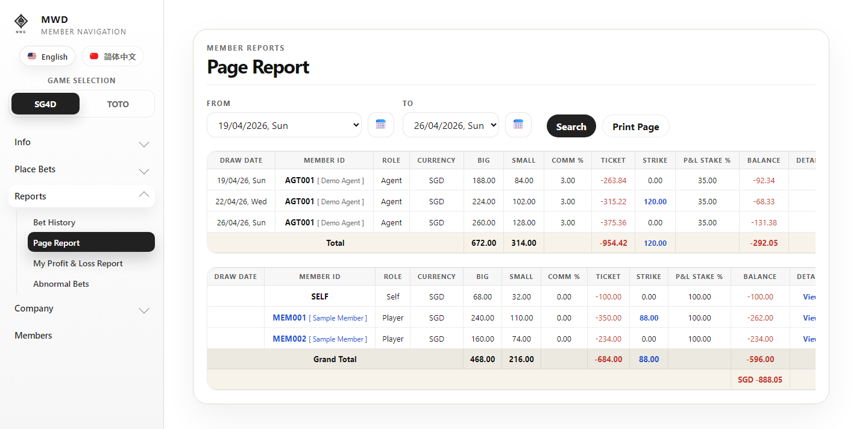Click small value 128.00 in 26/04/26 row
This screenshot has width=868, height=429.
pyautogui.click(x=524, y=222)
